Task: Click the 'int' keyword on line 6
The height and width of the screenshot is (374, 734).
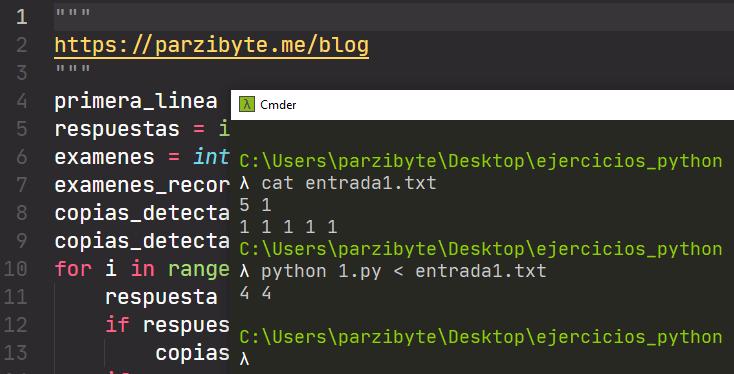Action: coord(212,157)
